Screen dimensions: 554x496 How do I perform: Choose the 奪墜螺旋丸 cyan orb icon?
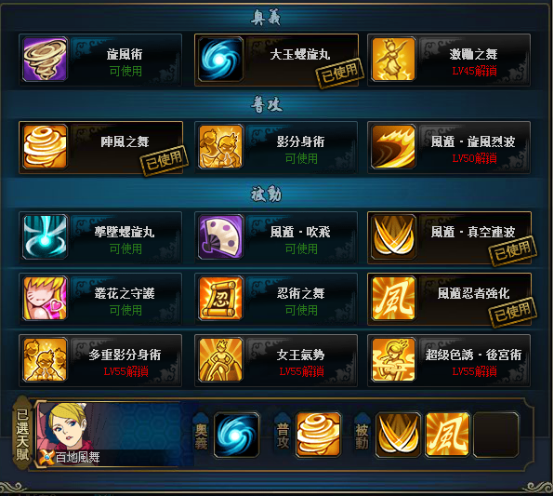coord(45,237)
